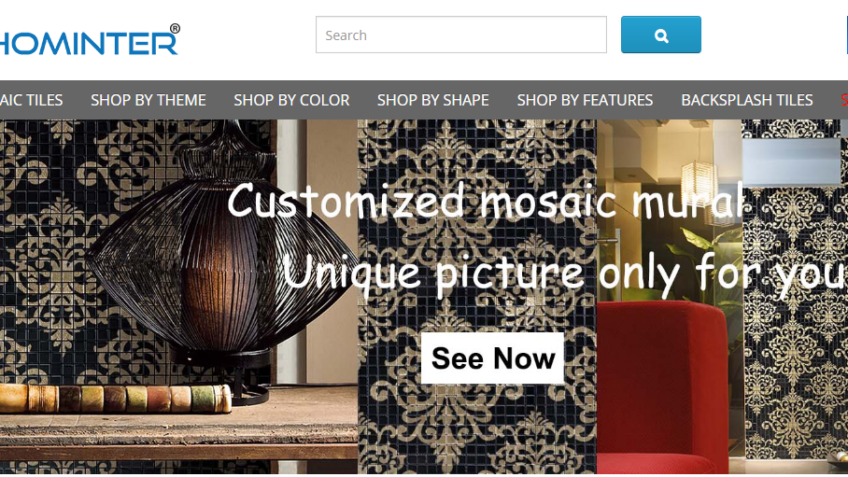
Task: Open the Hominter logo homepage link
Action: click(x=89, y=40)
